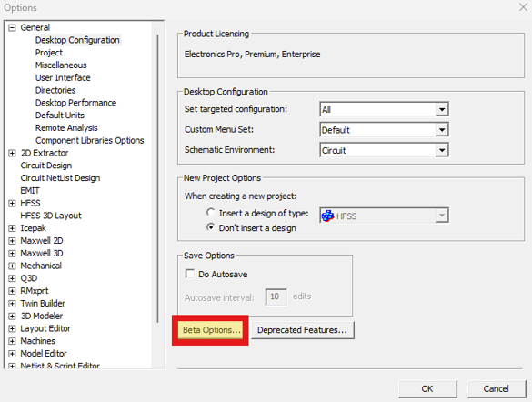The width and height of the screenshot is (532, 402).
Task: Collapse the General tree node
Action: point(12,28)
